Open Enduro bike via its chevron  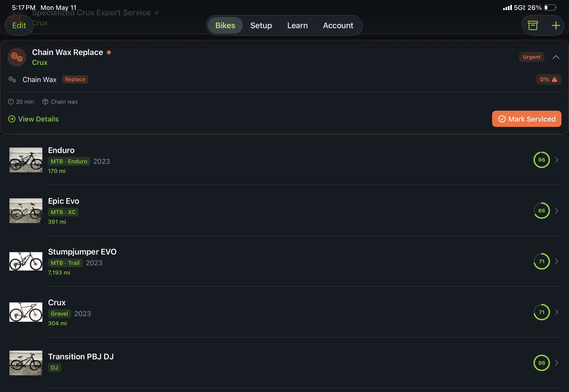pyautogui.click(x=557, y=160)
